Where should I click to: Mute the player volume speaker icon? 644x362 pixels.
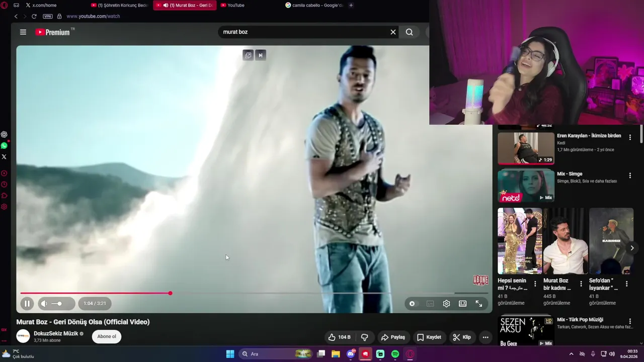tap(44, 304)
